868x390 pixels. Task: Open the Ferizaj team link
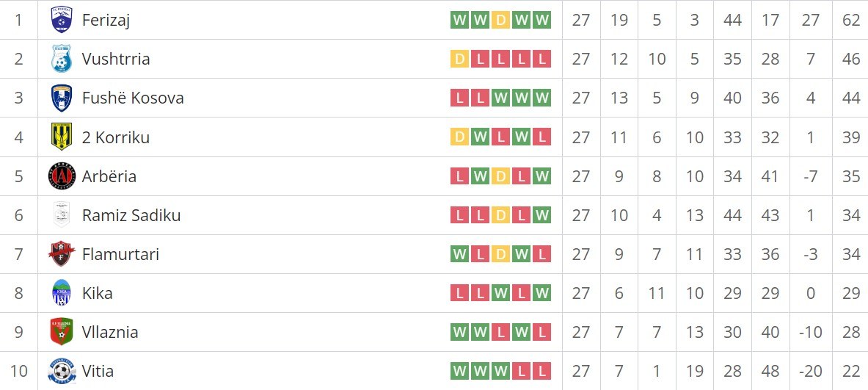106,20
